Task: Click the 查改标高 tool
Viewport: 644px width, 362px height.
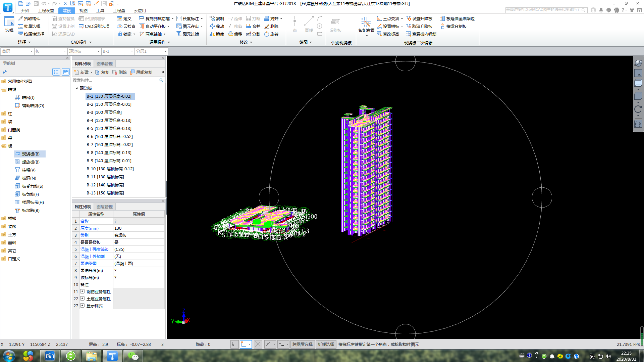Action: 388,34
